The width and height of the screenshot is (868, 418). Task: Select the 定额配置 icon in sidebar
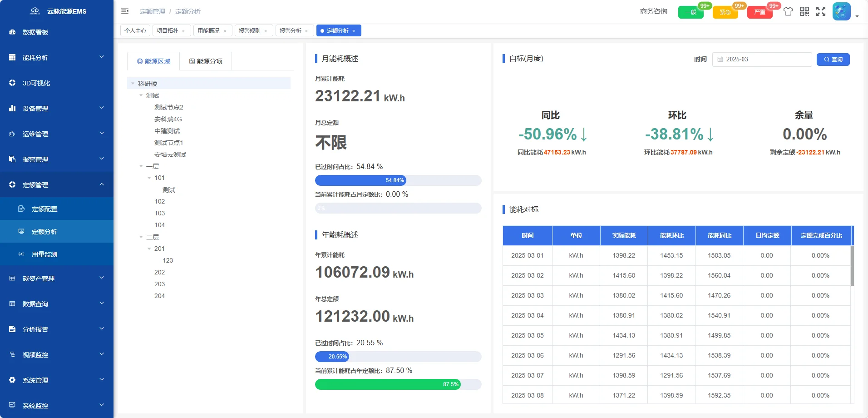(22, 209)
